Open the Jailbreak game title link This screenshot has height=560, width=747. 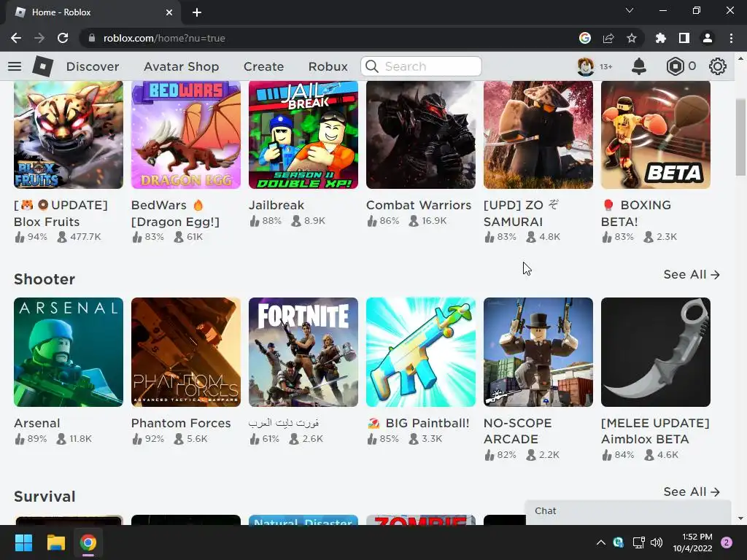(x=276, y=205)
